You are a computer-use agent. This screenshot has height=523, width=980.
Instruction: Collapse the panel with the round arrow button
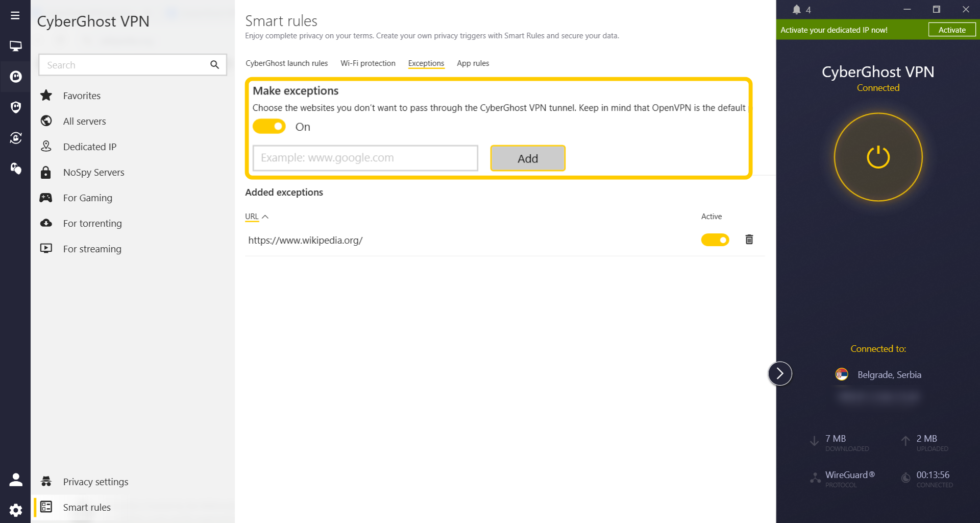click(779, 374)
